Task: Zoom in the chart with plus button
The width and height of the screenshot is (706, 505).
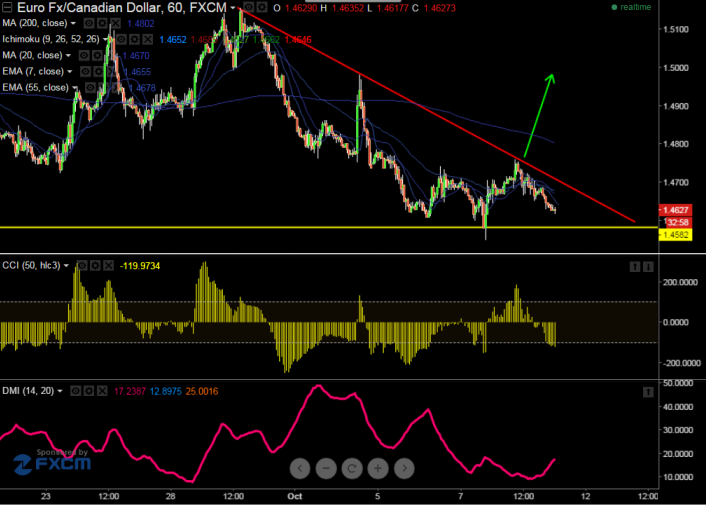Action: tap(378, 469)
